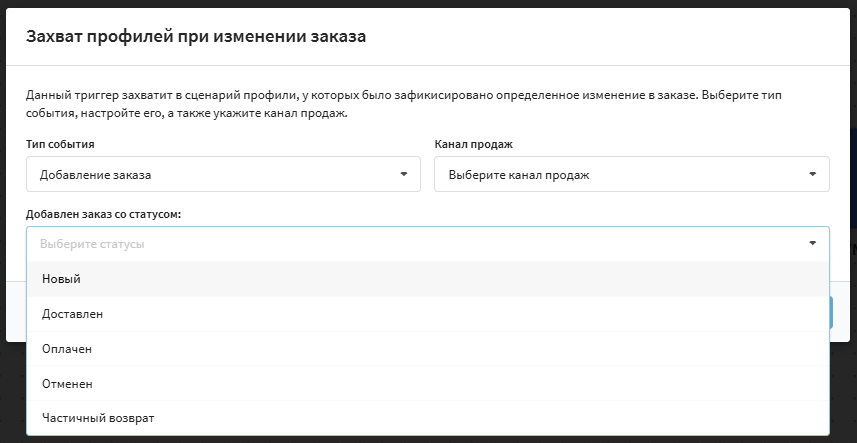Click the Канал продаж field label
857x443 pixels.
(x=474, y=145)
